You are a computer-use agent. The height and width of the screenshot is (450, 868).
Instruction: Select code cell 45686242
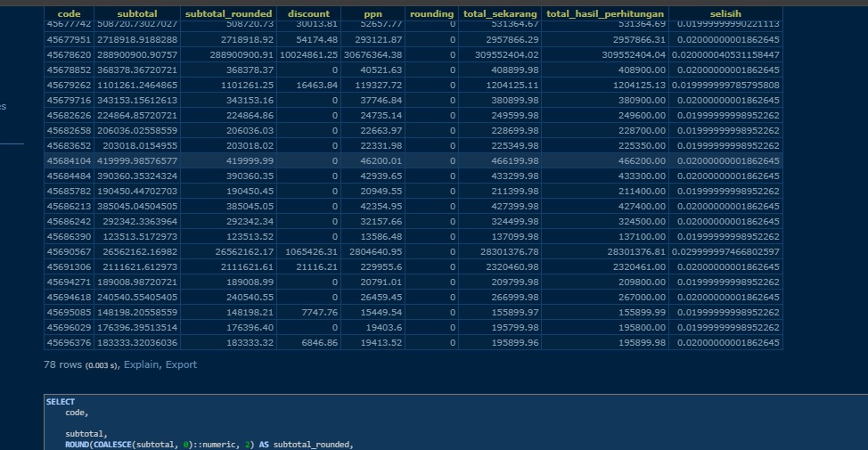pos(69,221)
